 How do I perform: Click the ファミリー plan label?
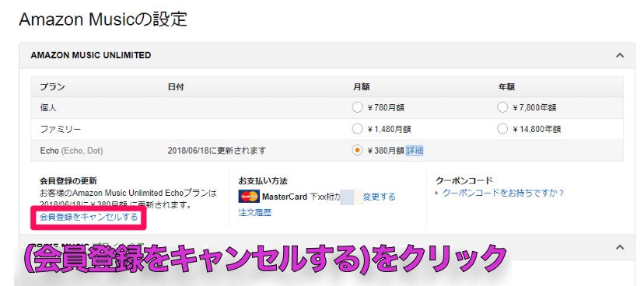(x=61, y=129)
